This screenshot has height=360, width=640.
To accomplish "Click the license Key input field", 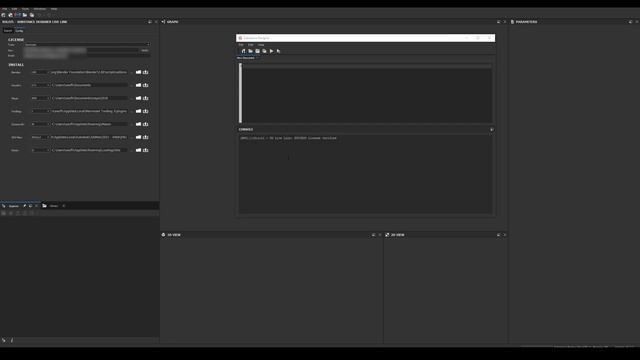I will tap(81, 50).
